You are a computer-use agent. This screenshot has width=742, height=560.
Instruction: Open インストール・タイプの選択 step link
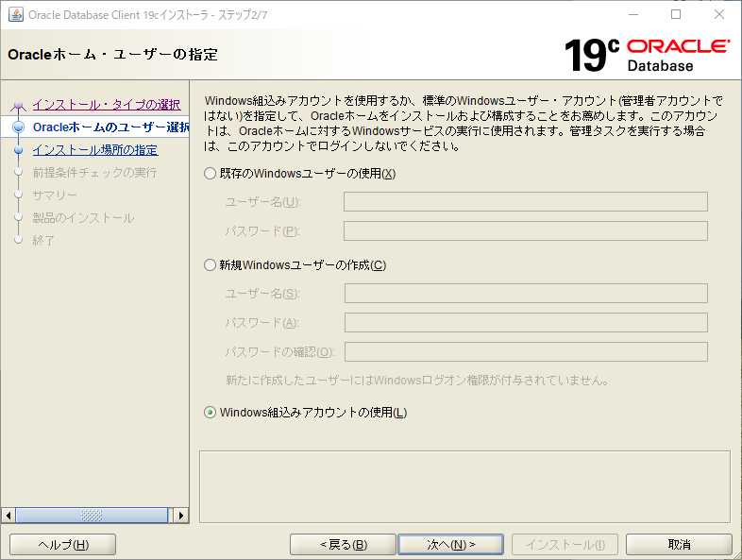coord(106,105)
